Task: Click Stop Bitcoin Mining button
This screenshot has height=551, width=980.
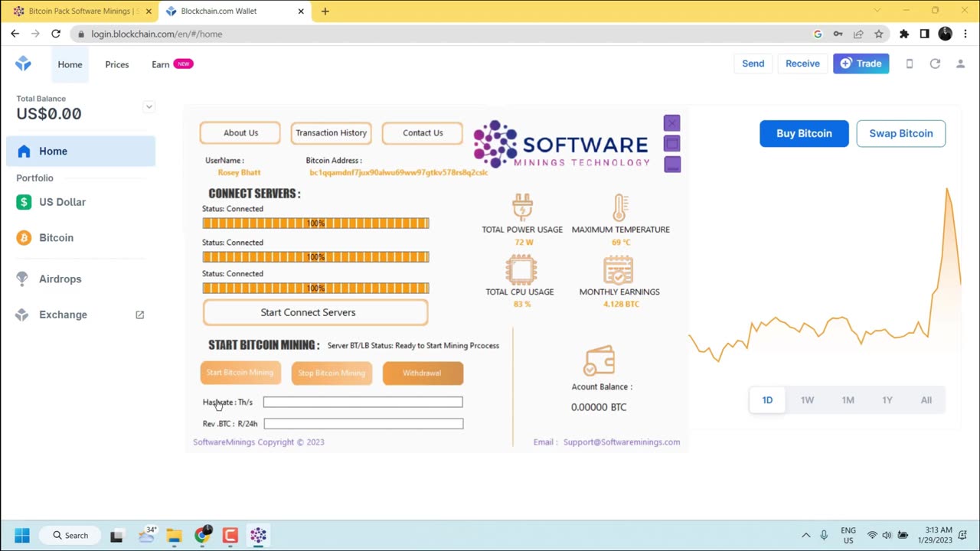Action: (x=332, y=373)
